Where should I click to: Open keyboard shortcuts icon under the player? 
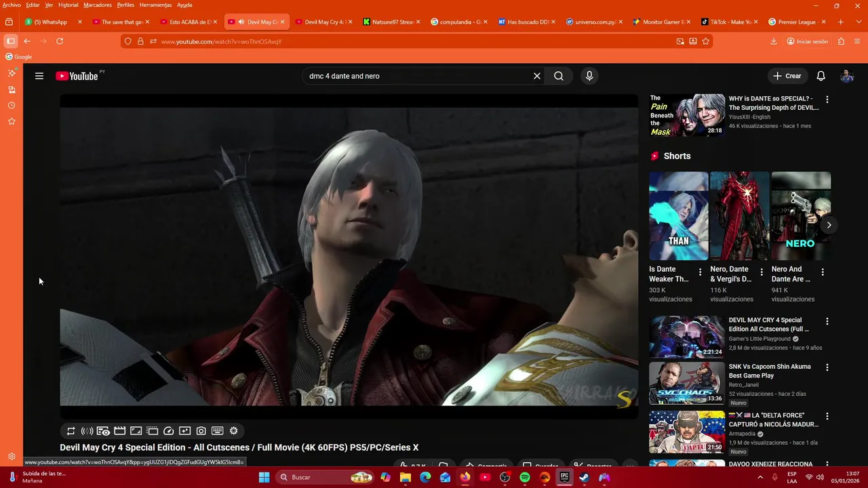218,431
